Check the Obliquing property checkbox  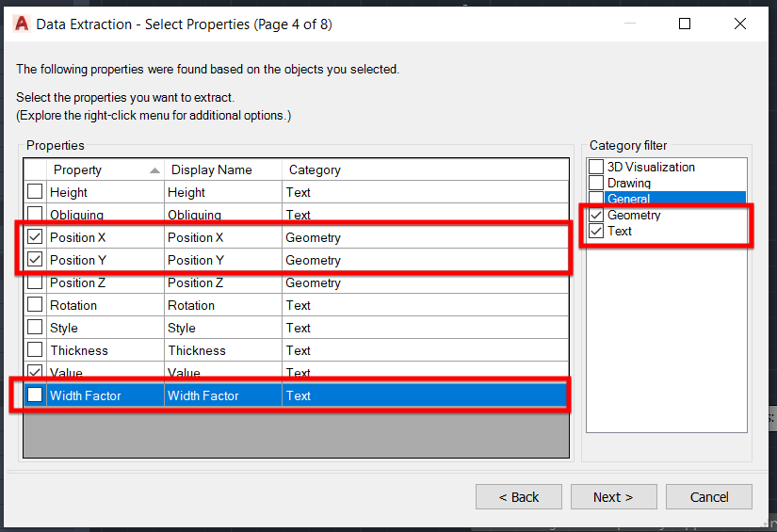35,214
